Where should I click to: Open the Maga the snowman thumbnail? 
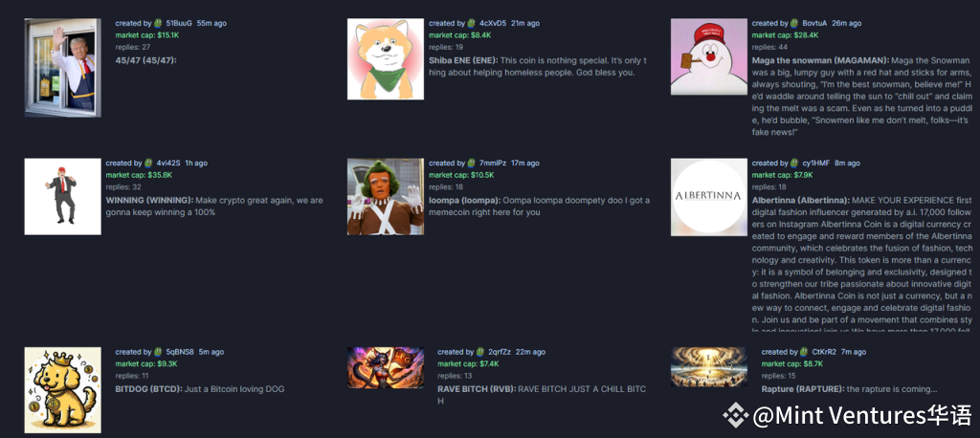tap(709, 56)
